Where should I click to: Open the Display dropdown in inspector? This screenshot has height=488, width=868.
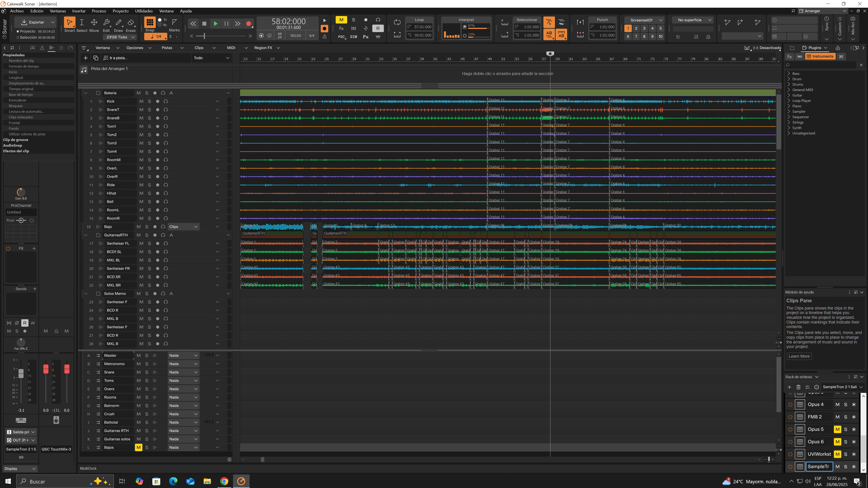(20, 469)
